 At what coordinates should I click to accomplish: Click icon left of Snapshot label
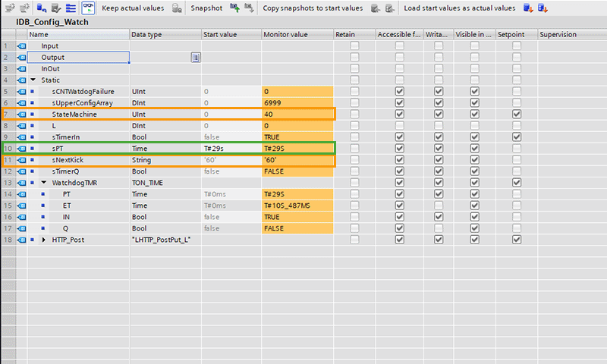177,8
